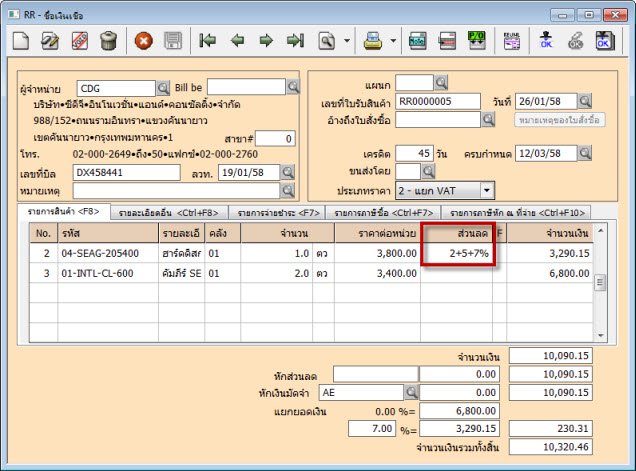
Task: Click the สาขา# field showing 0
Action: [275, 139]
